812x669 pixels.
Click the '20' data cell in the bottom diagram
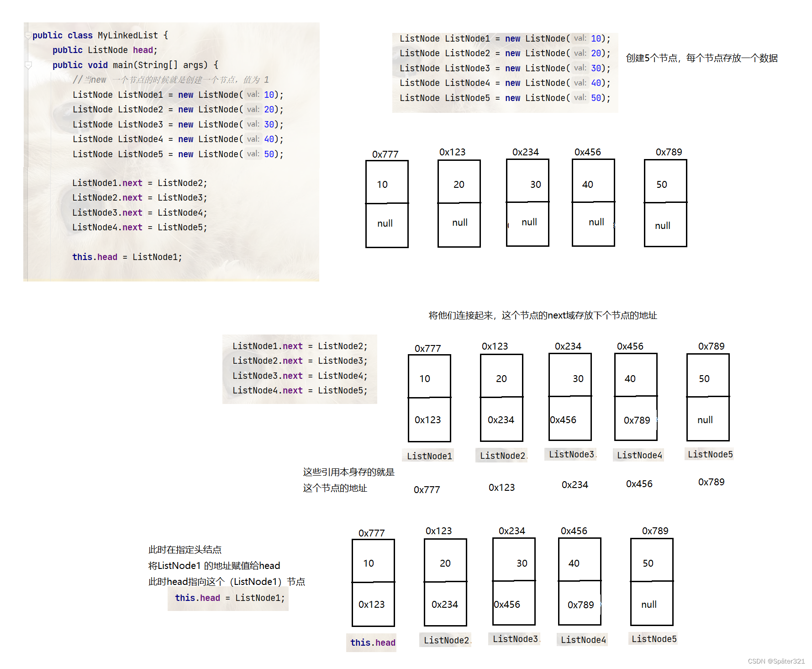coord(445,561)
